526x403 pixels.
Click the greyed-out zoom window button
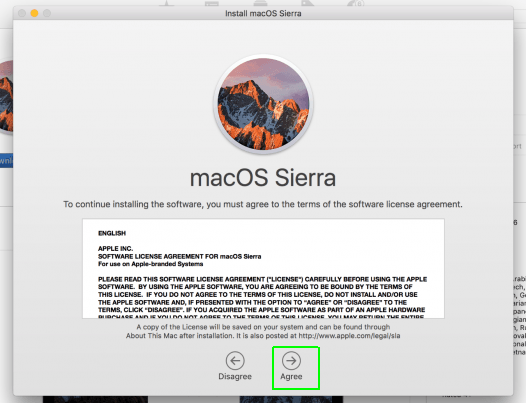pos(47,13)
